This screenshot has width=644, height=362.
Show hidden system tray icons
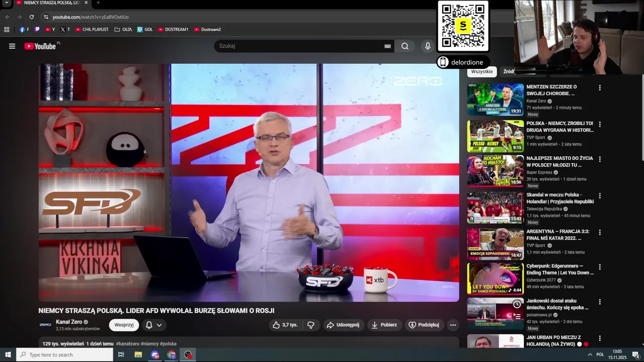point(590,354)
